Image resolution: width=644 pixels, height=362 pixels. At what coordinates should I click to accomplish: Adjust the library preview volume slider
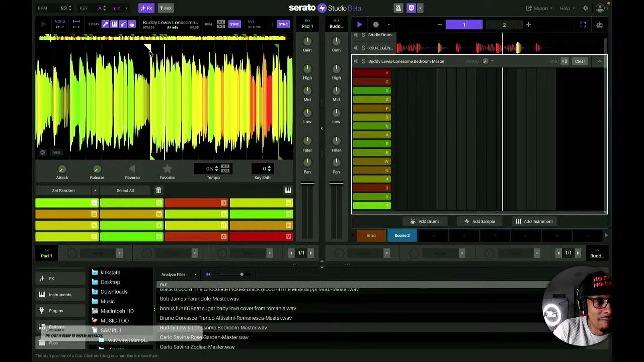242,275
